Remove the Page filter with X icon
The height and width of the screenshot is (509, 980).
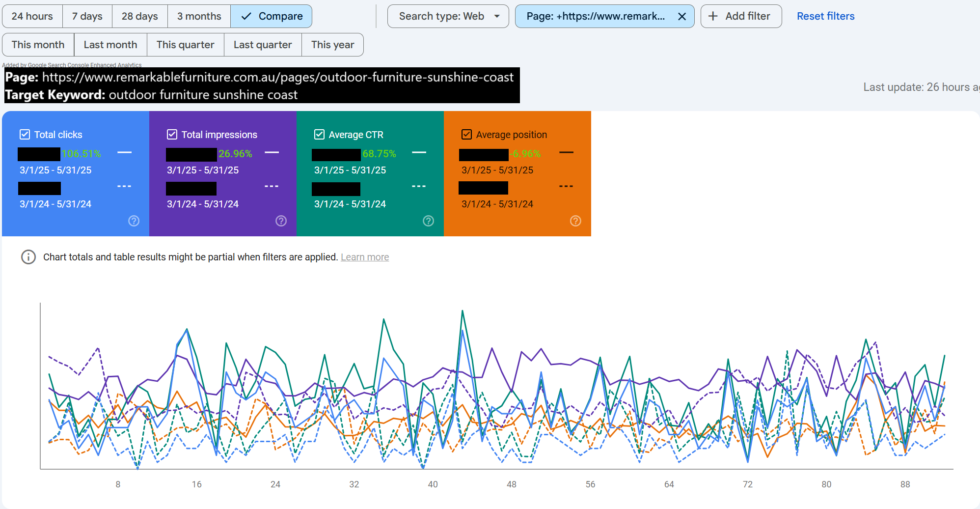[681, 17]
